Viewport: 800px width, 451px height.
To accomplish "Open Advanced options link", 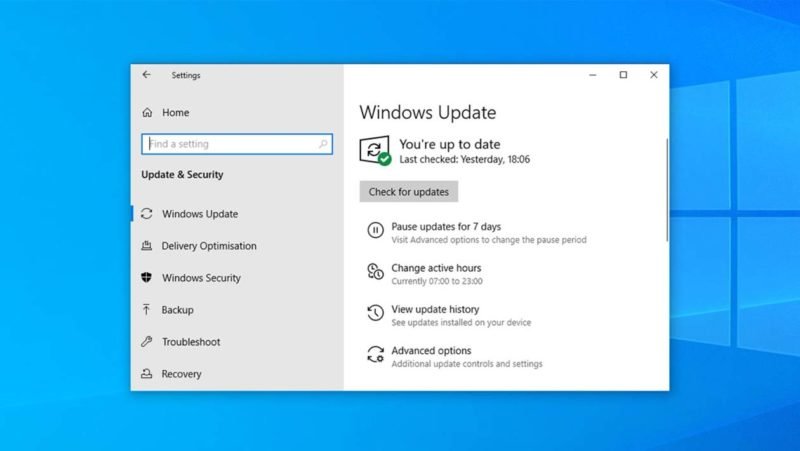I will 431,350.
